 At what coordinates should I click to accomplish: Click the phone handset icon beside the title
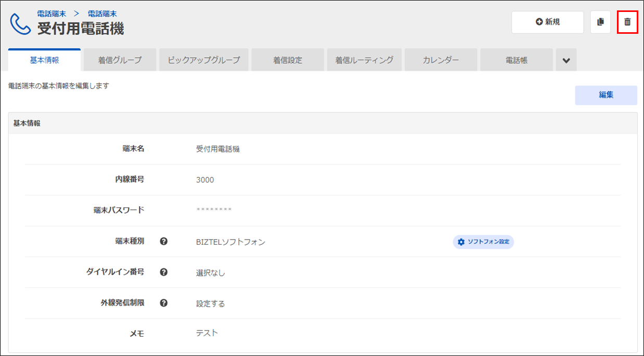pos(20,23)
